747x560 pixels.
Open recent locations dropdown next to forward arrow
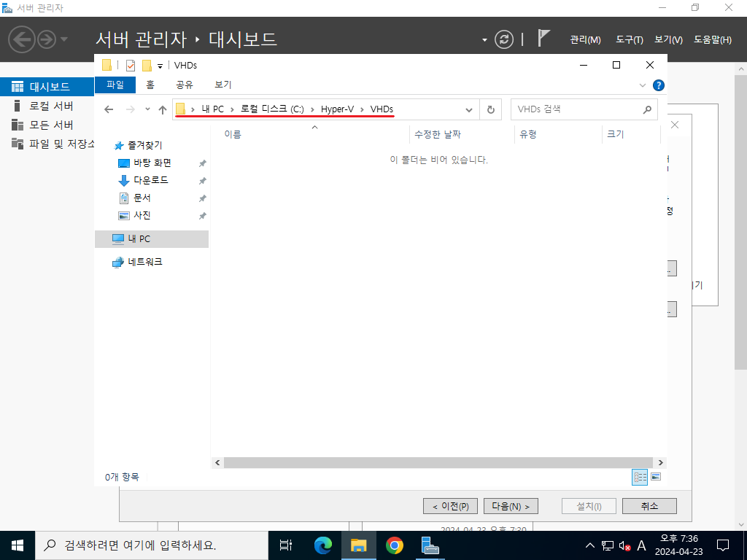pos(147,109)
